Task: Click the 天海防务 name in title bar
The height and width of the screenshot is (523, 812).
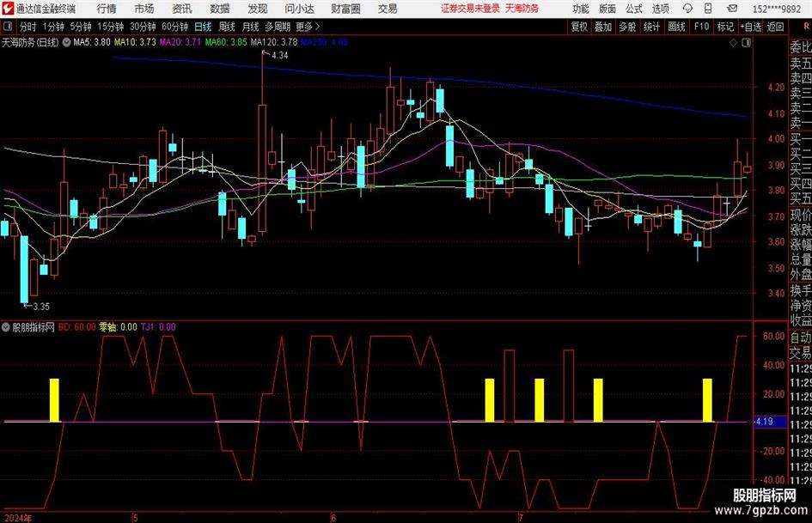Action: (522, 9)
